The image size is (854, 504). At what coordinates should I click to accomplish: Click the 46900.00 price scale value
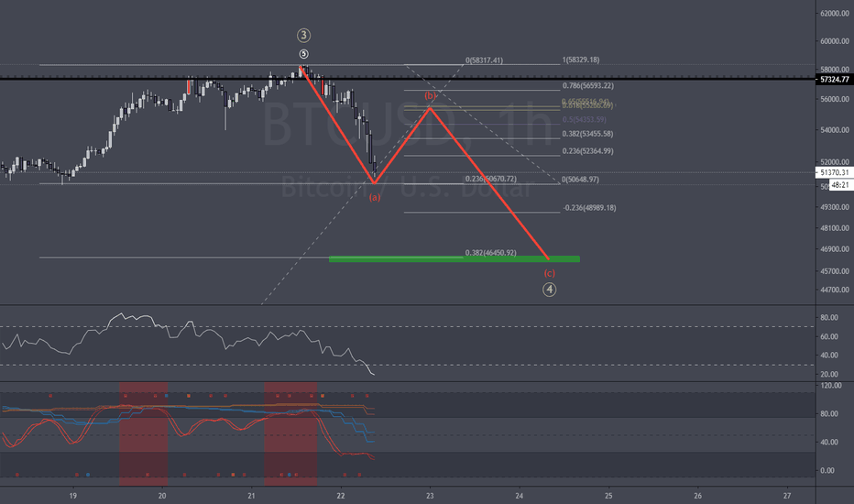point(835,249)
